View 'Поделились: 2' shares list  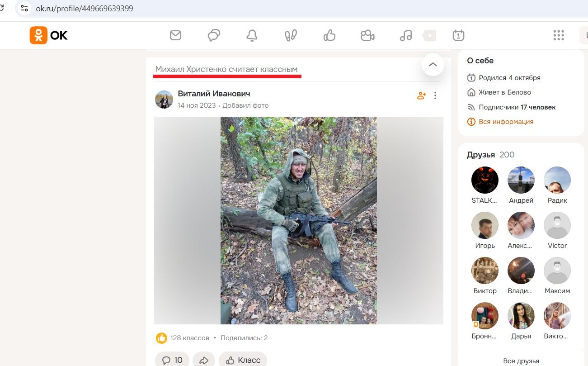pos(244,338)
